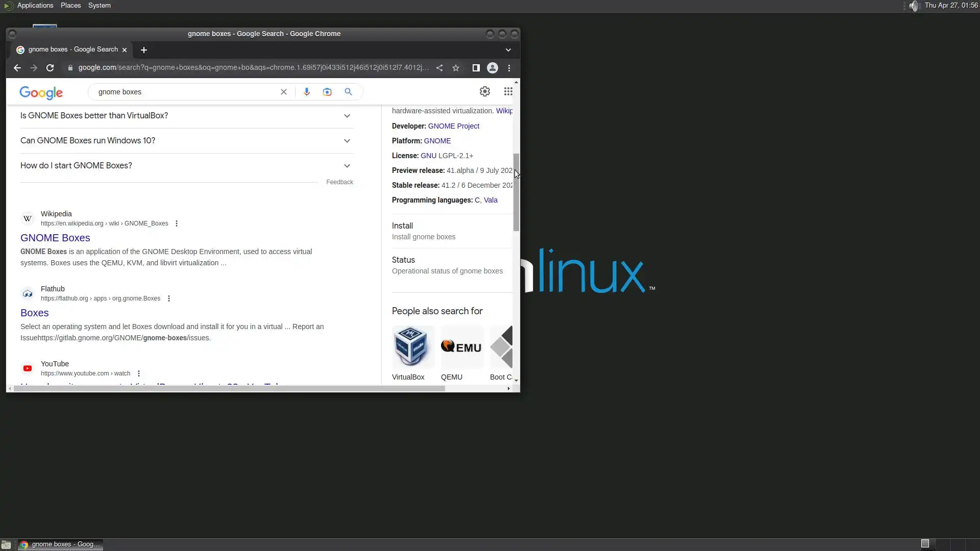Share this page from address bar
Image resolution: width=980 pixels, height=551 pixels.
click(439, 68)
